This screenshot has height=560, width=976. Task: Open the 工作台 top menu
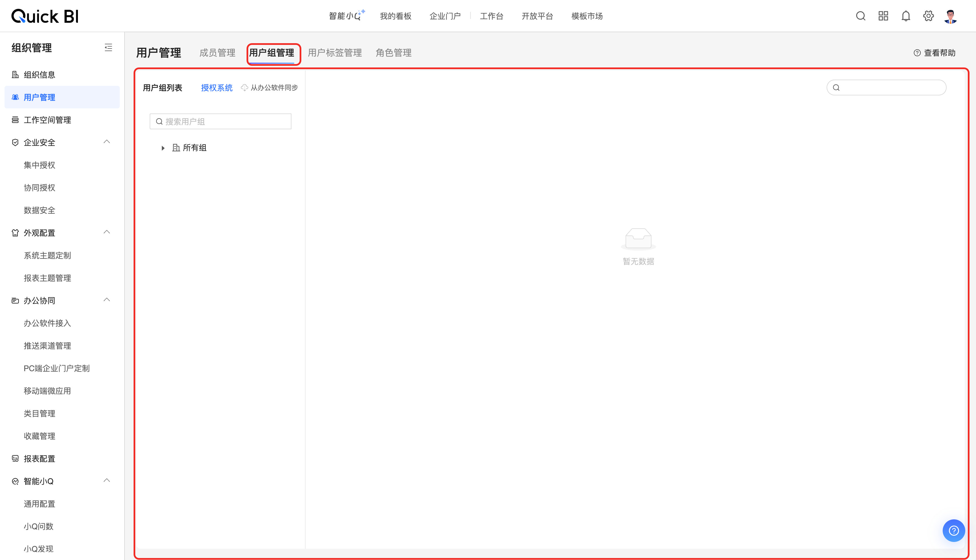click(491, 16)
